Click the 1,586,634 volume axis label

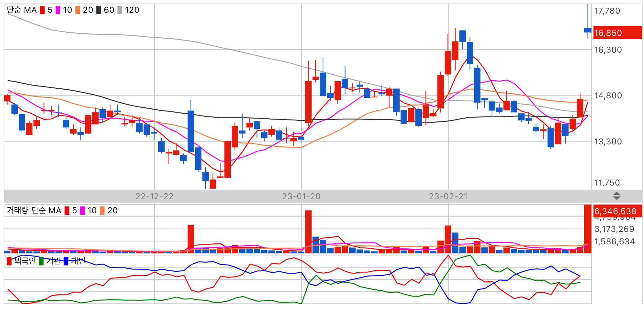(x=614, y=242)
